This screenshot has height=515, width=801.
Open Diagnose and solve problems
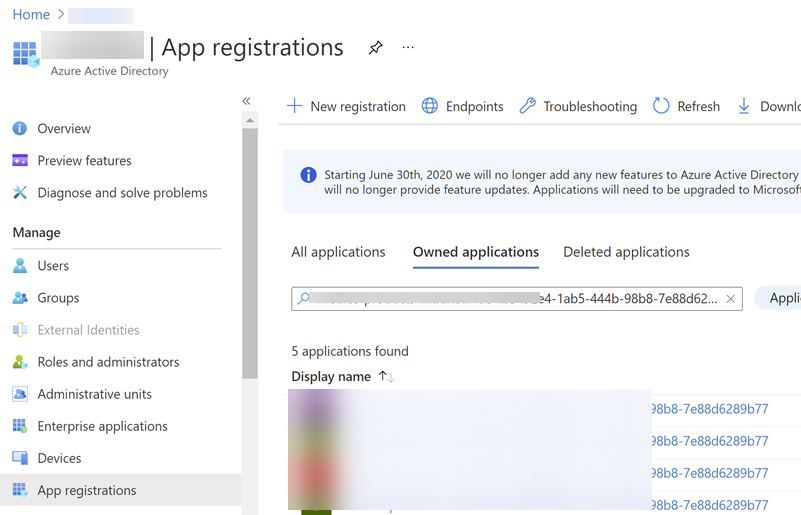[x=123, y=193]
